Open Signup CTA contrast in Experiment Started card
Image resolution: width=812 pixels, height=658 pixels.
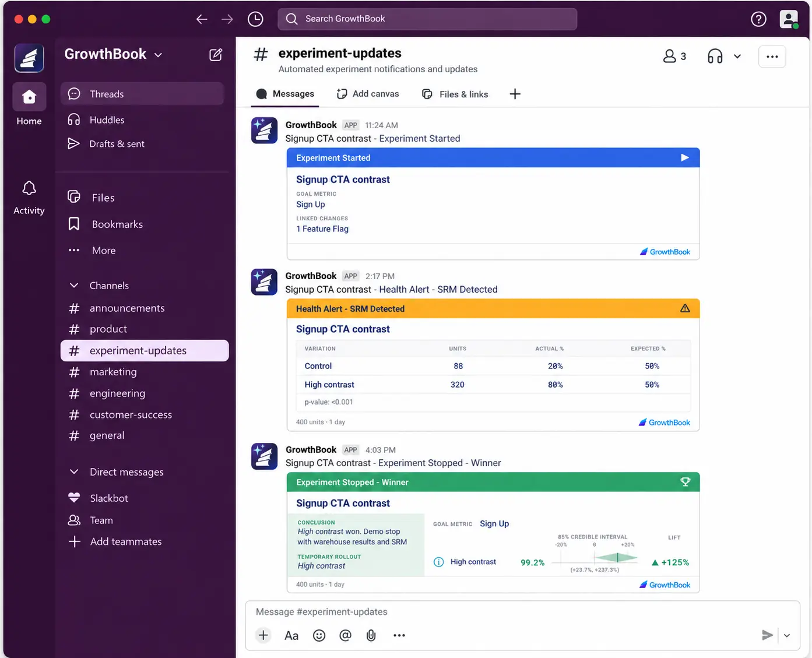[x=343, y=180]
